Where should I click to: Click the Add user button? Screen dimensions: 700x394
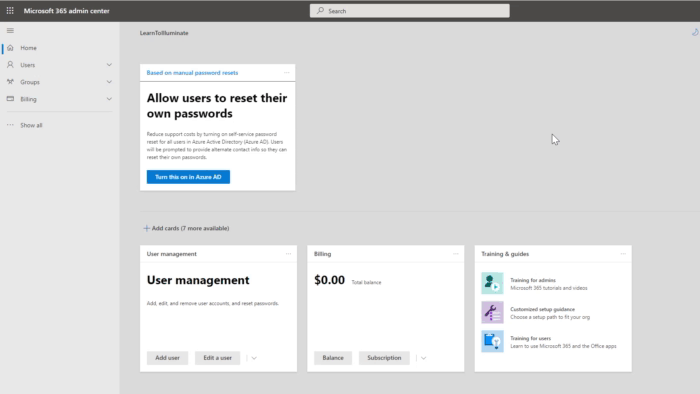click(167, 358)
